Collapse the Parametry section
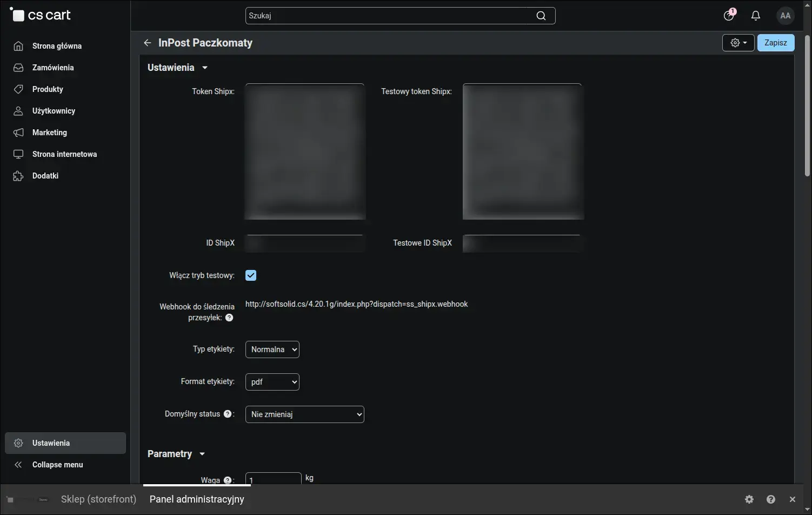The width and height of the screenshot is (812, 515). (176, 454)
